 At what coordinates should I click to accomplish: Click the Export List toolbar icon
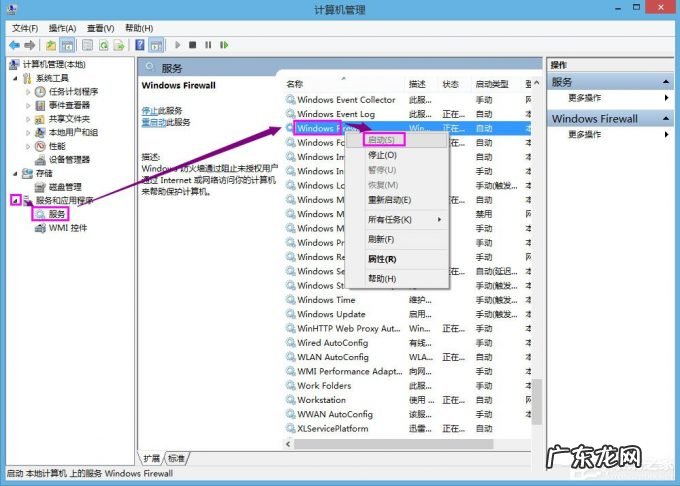point(119,45)
